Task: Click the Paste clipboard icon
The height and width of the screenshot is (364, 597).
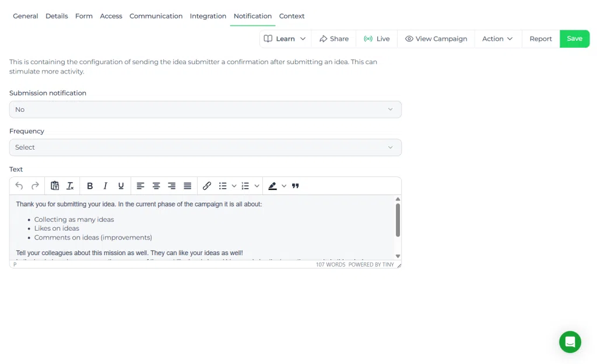Action: click(x=55, y=186)
